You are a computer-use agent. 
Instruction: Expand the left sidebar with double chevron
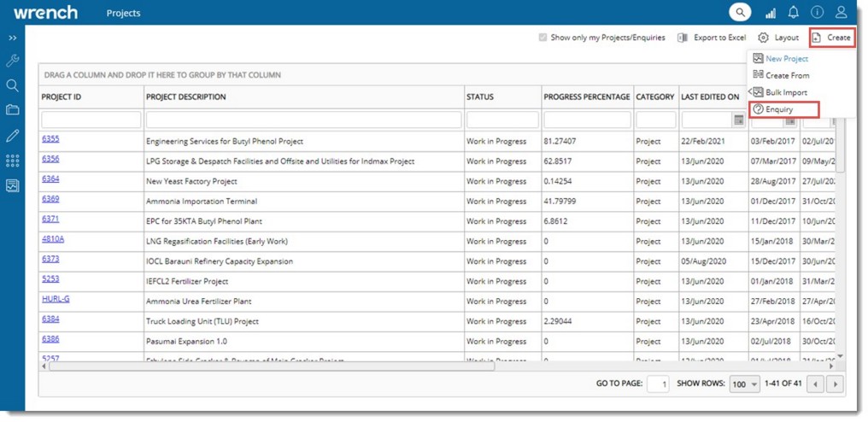pyautogui.click(x=12, y=38)
